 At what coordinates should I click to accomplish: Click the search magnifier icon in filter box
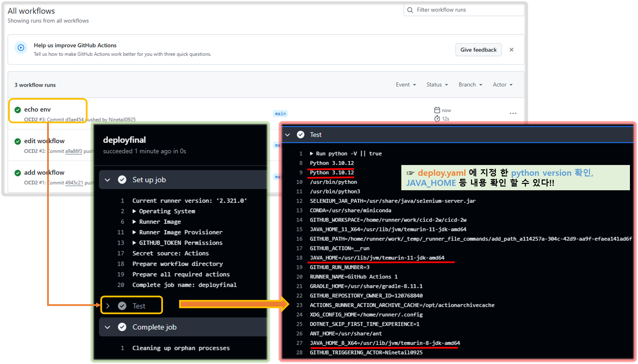[410, 10]
